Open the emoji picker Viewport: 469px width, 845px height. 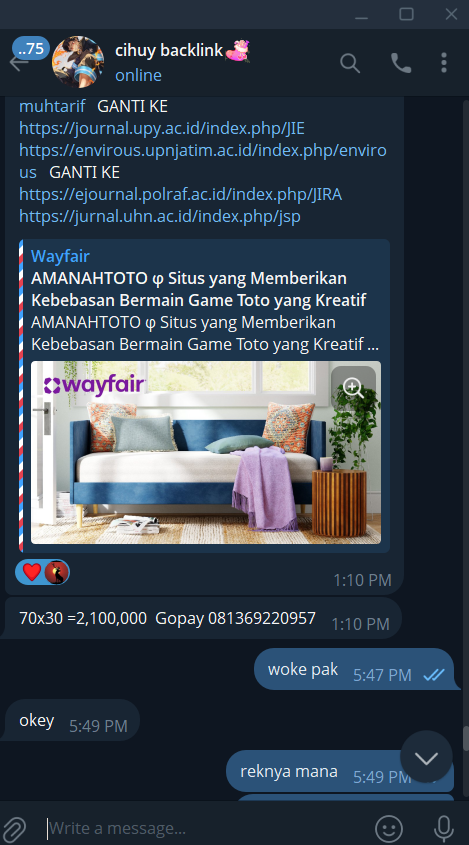(389, 828)
